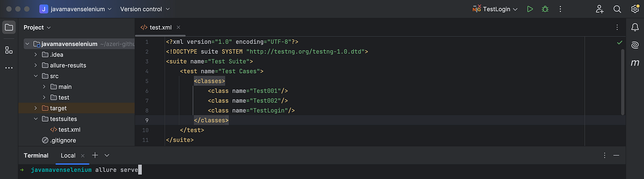Image resolution: width=644 pixels, height=179 pixels.
Task: Select the testsuites folder row
Action: [76, 119]
